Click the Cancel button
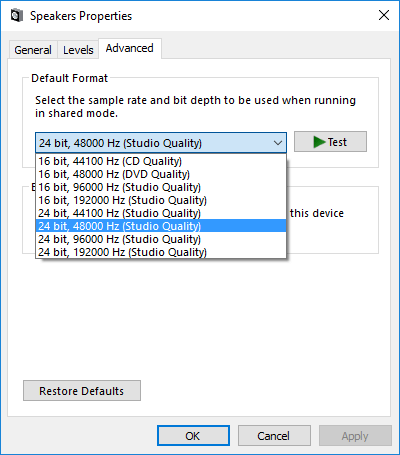 [x=274, y=436]
